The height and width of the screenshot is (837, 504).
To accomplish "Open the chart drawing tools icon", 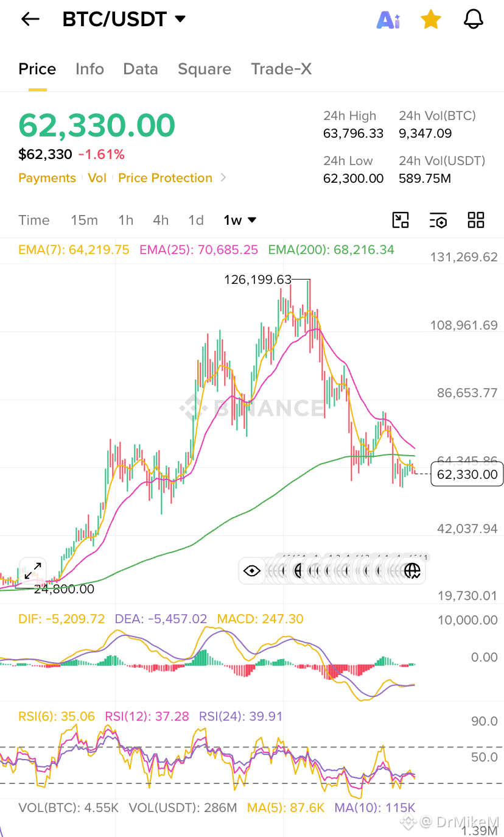I will tap(401, 220).
